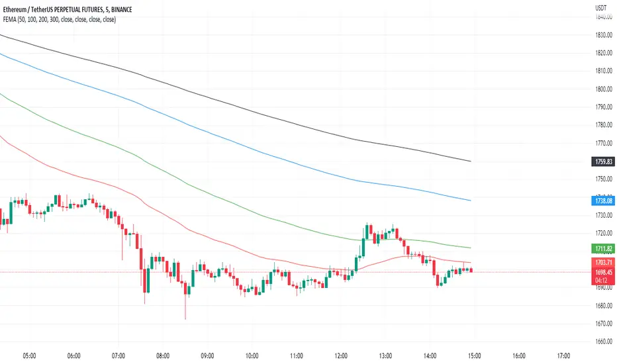Click the 17:00 time axis label
This screenshot has height=364, width=617.
pos(563,356)
